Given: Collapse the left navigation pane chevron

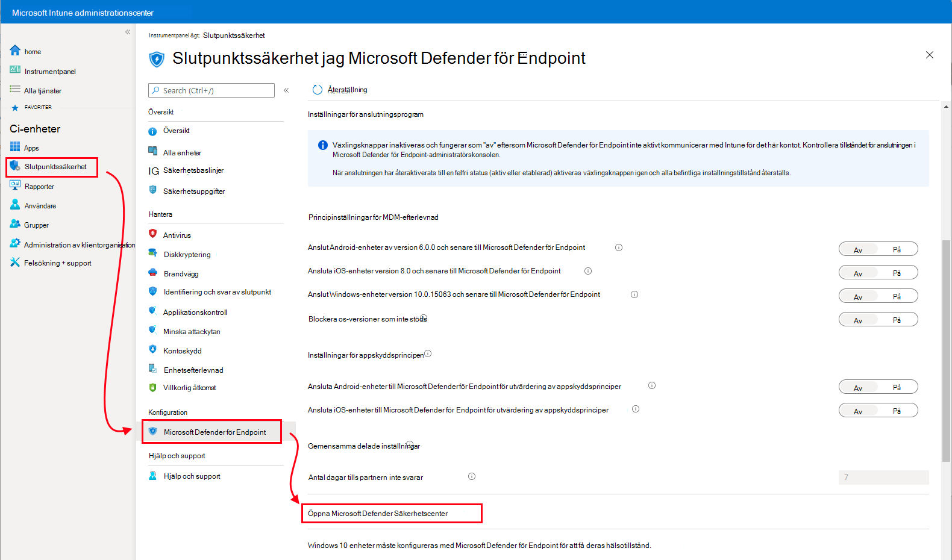Looking at the screenshot, I should tap(128, 32).
